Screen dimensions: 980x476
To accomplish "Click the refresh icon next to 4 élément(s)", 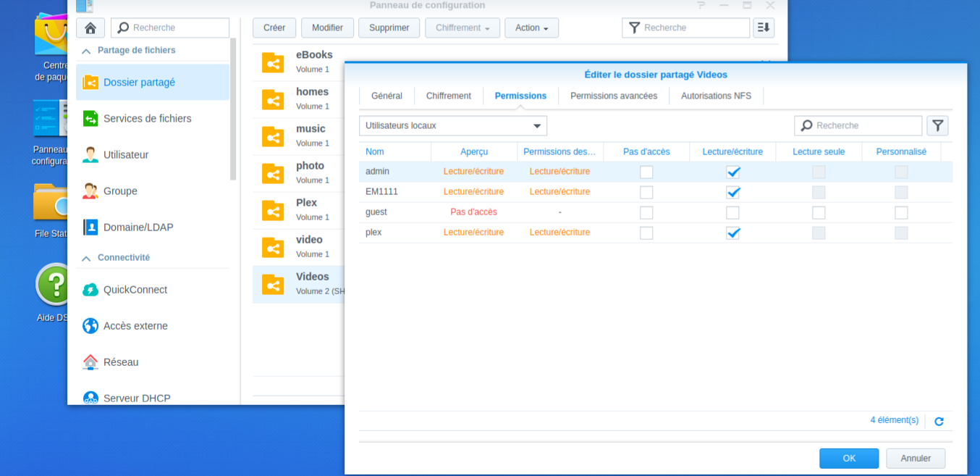I will tap(939, 421).
